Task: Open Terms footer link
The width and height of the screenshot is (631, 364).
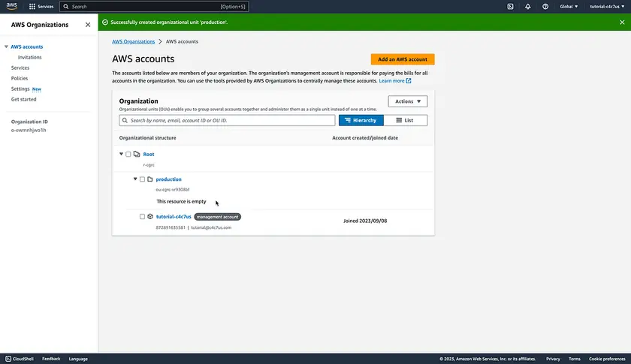Action: [x=574, y=359]
